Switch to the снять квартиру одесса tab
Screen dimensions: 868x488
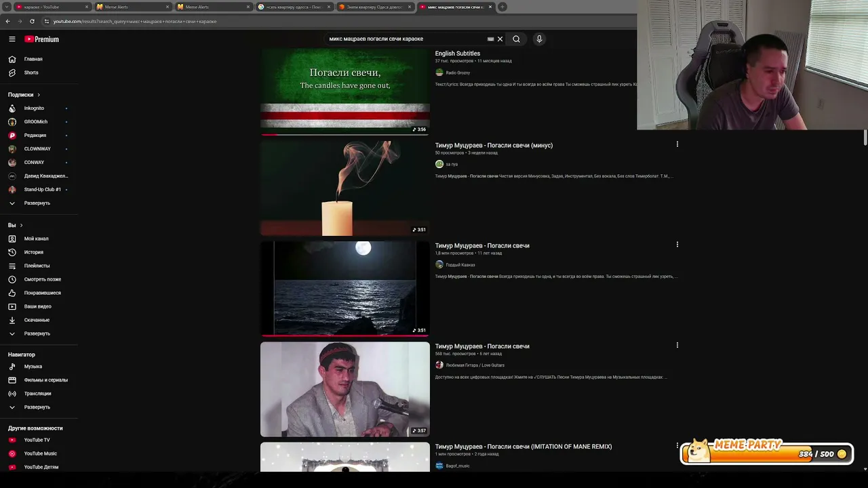click(x=294, y=7)
